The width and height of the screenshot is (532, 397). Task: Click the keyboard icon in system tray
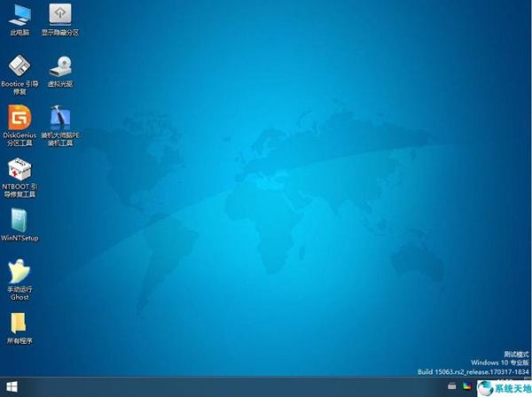451,387
